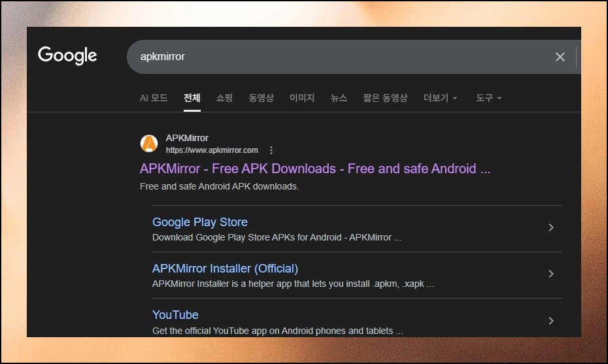Click the https://www.apkmirror.com URL
The image size is (608, 364).
coord(212,150)
